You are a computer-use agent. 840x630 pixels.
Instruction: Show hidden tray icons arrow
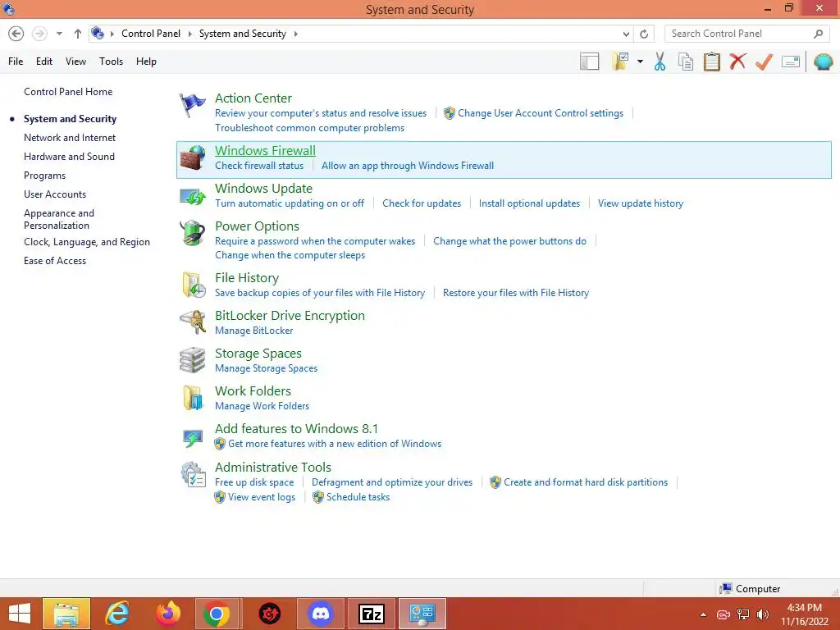(703, 614)
